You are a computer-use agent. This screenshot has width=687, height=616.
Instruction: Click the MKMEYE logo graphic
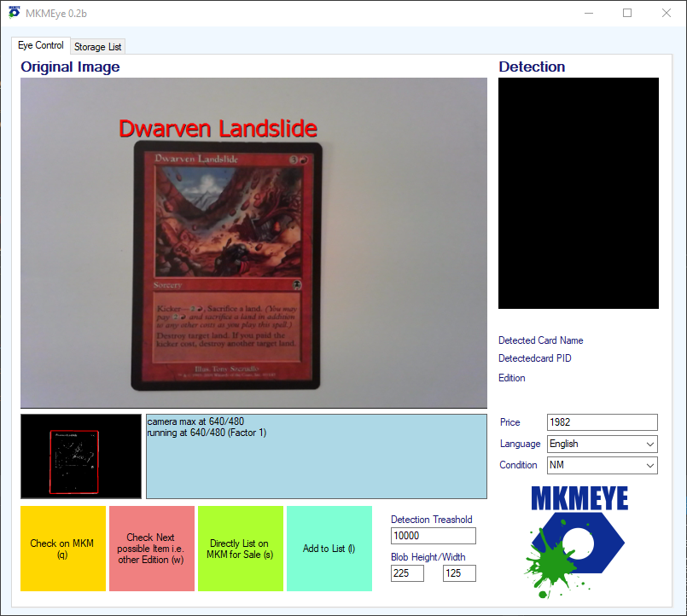point(577,542)
